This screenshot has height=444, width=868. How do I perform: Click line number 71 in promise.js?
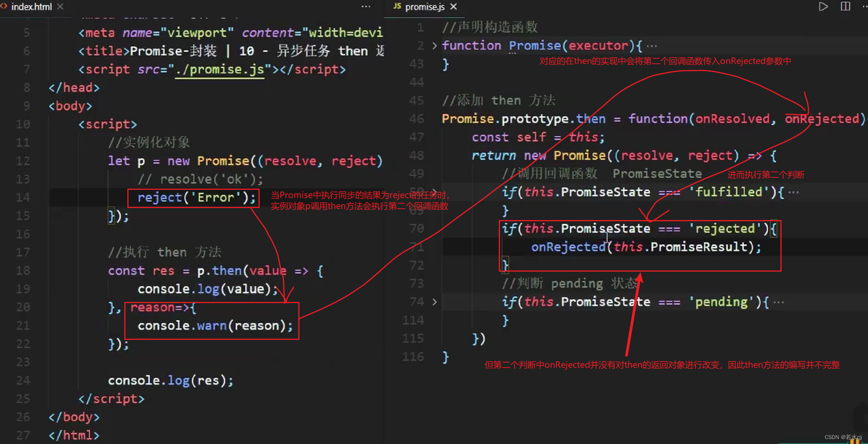point(417,247)
